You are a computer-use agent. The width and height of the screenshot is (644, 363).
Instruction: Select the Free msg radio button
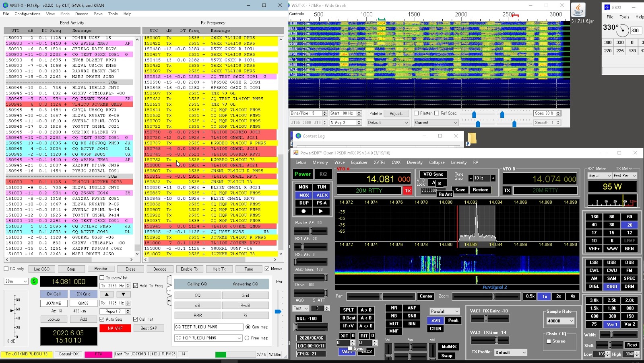point(247,338)
